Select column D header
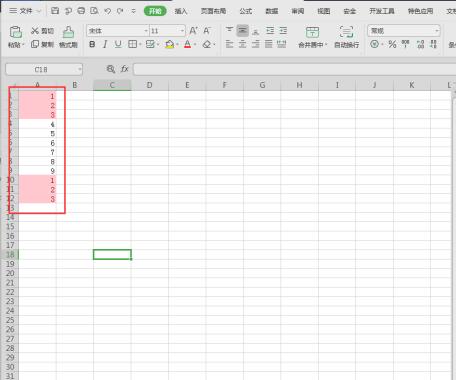The image size is (456, 380). pos(149,85)
